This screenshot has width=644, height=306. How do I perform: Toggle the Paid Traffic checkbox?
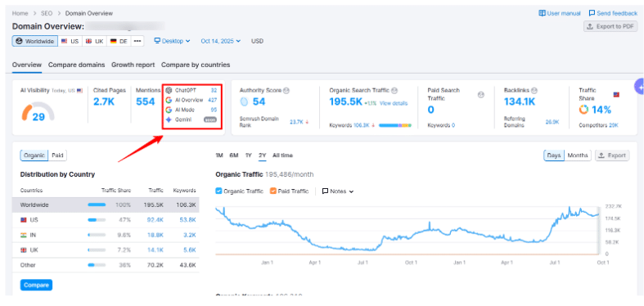273,191
